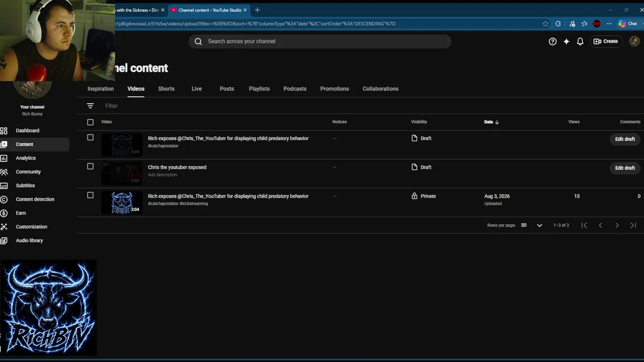Click the red browser profile icon

coord(597,24)
